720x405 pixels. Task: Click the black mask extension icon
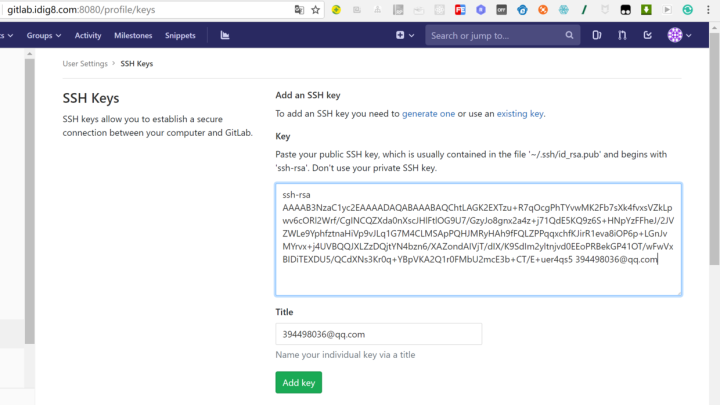pos(625,10)
